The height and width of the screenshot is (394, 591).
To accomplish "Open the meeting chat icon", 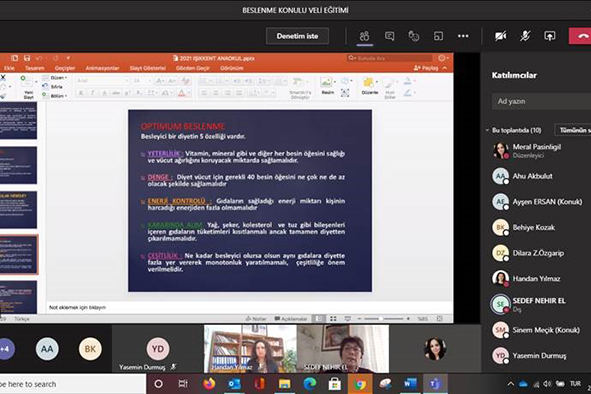I will (389, 36).
